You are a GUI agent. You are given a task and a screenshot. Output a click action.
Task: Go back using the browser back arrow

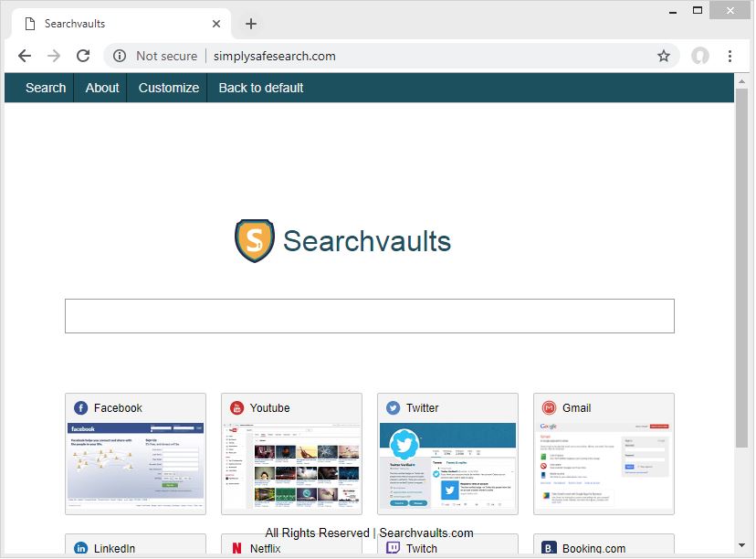click(25, 56)
